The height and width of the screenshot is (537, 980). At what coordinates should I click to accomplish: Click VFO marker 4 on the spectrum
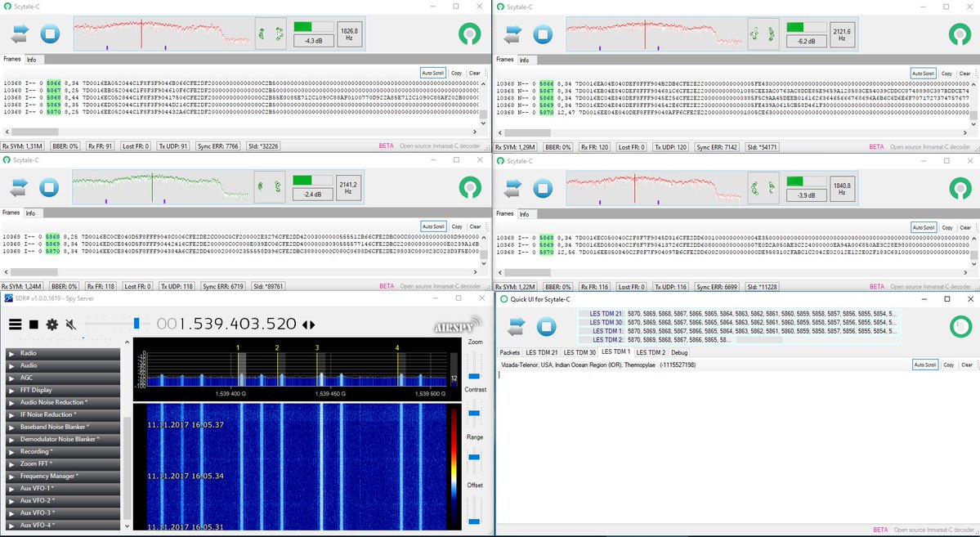coord(397,347)
